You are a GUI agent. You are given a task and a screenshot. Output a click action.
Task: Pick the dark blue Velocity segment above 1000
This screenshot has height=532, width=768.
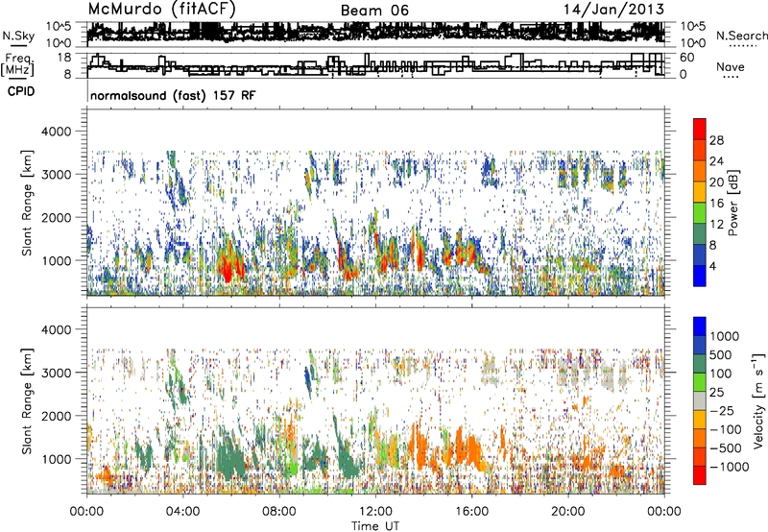tap(700, 326)
